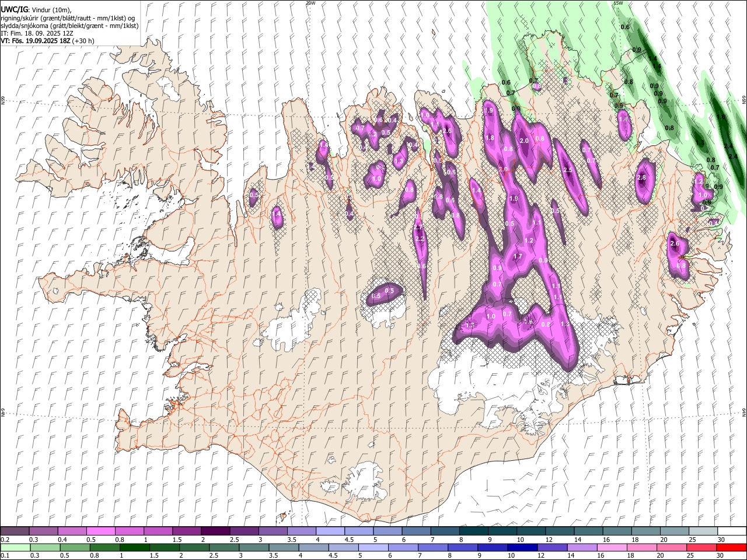Click the dark plum snow-scale swatch between 0.2 and 0.3

point(15,531)
